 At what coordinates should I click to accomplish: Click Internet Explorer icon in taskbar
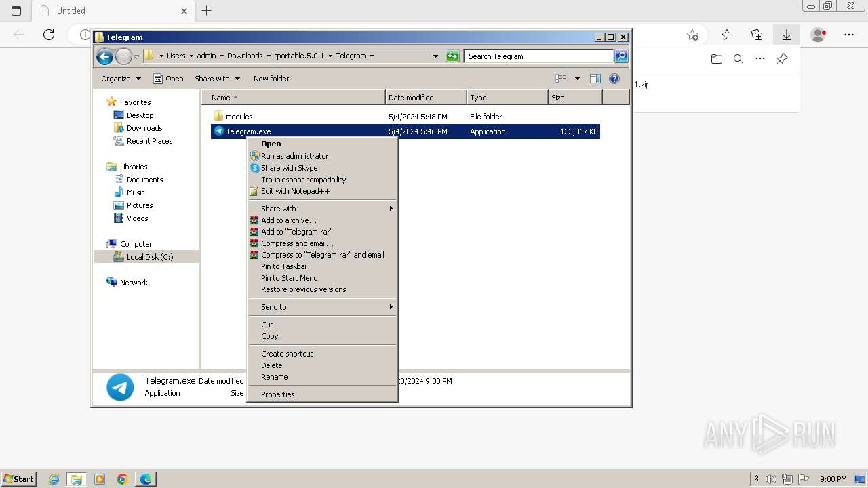pyautogui.click(x=54, y=479)
